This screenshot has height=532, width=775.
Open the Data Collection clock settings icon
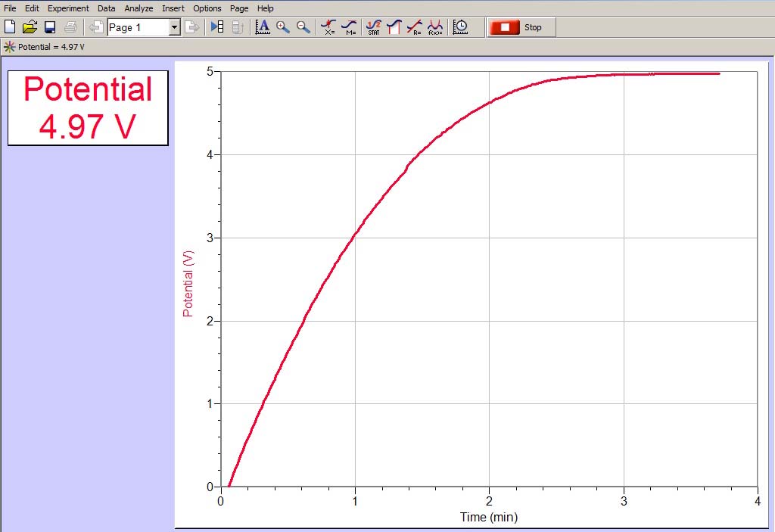pyautogui.click(x=460, y=27)
